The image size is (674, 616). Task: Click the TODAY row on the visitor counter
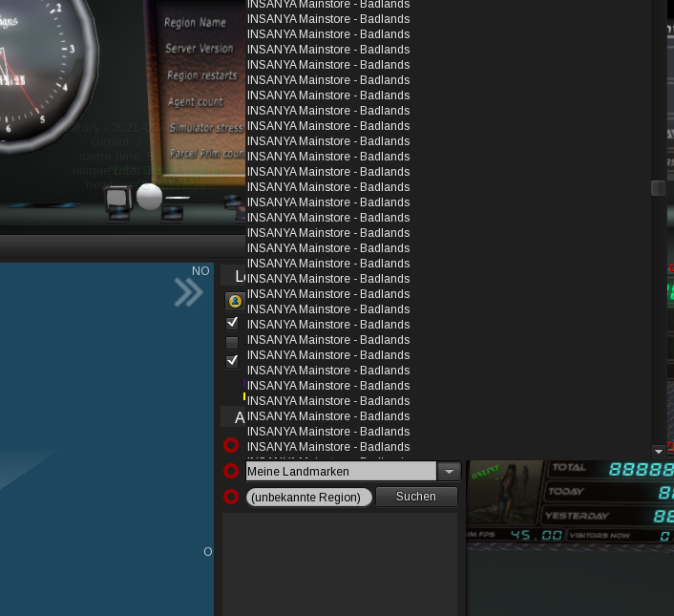pyautogui.click(x=609, y=491)
